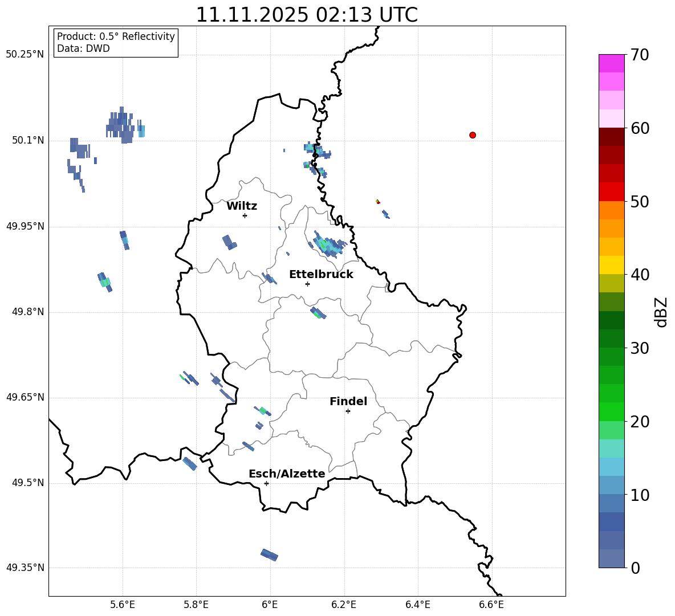675x616 pixels.
Task: Click the 70 value on the colorbar
Action: (640, 55)
